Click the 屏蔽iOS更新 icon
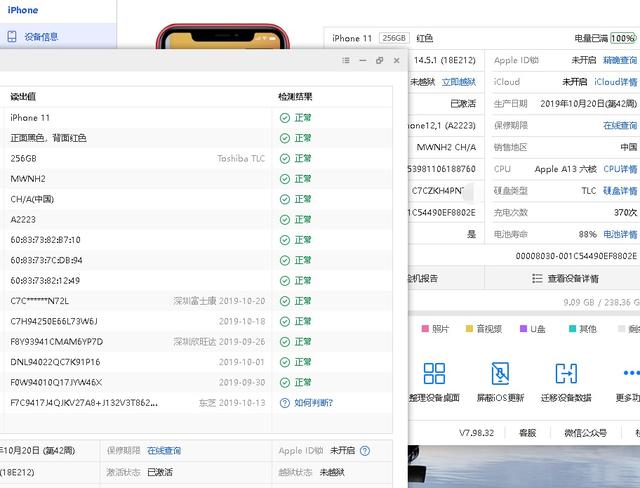The width and height of the screenshot is (640, 488). [500, 374]
